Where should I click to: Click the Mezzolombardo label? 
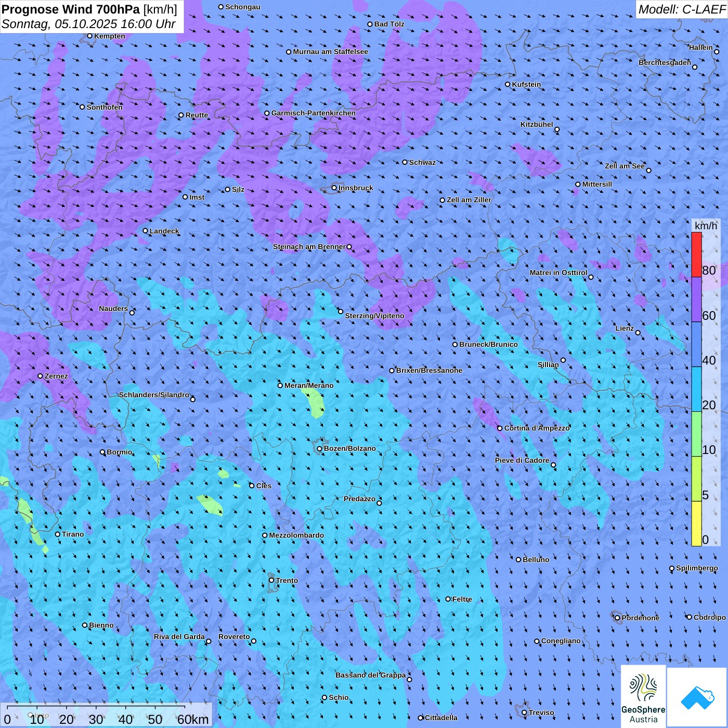296,535
